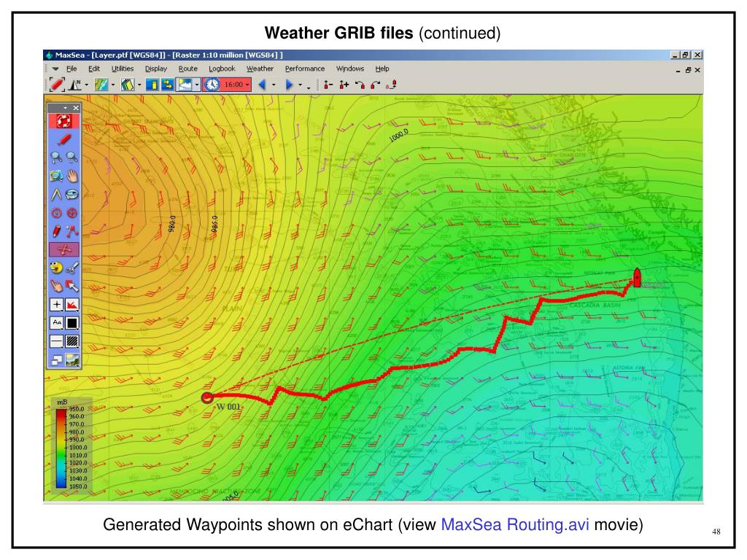Open the Performance menu

(x=305, y=69)
